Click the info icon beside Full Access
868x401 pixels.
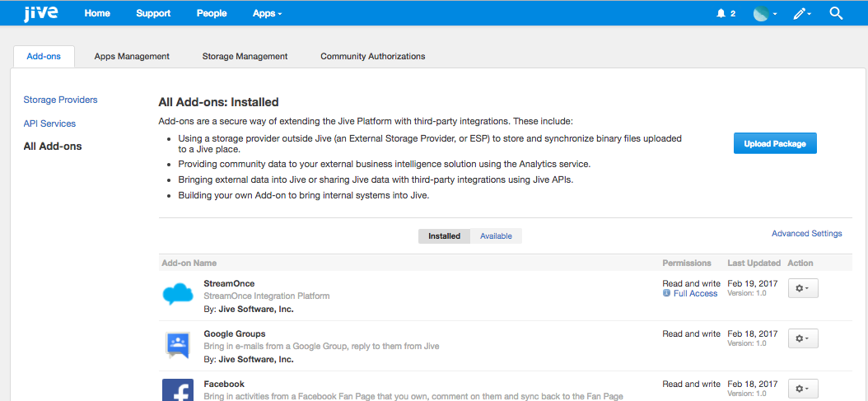tap(666, 294)
